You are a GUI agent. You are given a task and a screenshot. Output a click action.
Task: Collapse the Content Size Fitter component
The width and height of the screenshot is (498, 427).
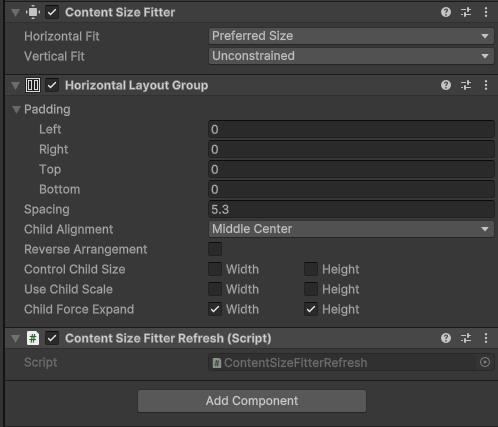click(15, 13)
